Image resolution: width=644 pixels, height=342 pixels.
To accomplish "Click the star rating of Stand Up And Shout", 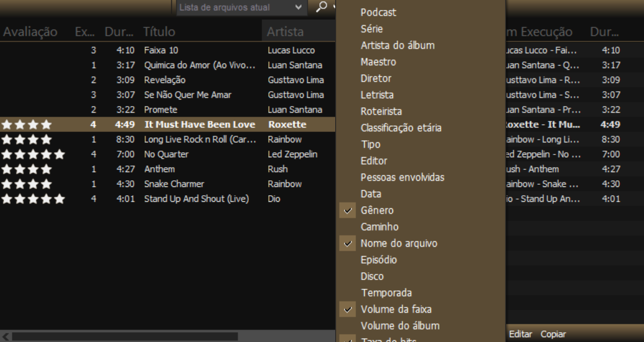I will pos(34,199).
